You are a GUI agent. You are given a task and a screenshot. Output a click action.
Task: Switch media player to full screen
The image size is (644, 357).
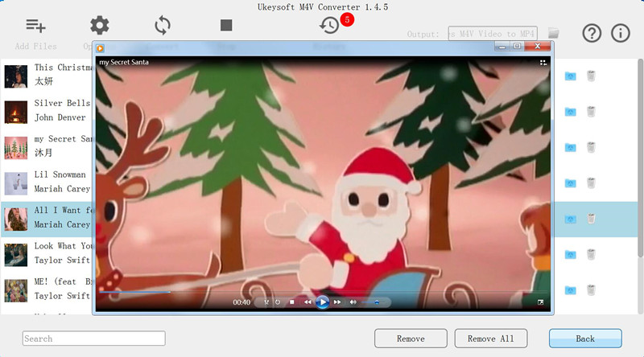540,302
